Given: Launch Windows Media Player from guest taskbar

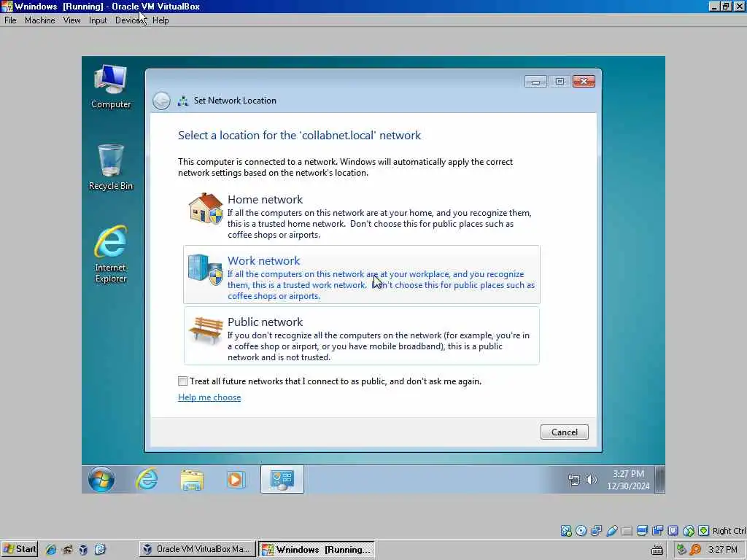Looking at the screenshot, I should pyautogui.click(x=236, y=480).
